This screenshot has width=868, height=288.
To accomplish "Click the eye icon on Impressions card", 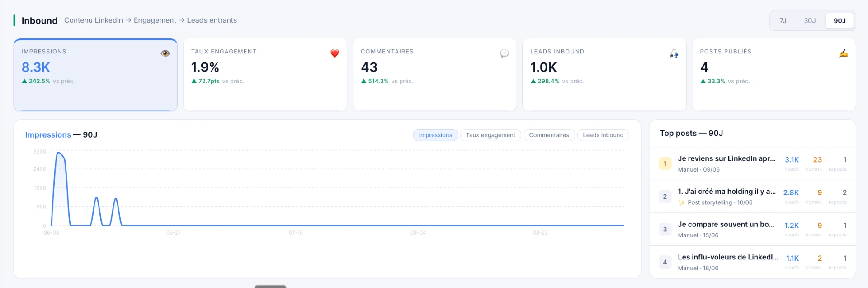I will 165,53.
